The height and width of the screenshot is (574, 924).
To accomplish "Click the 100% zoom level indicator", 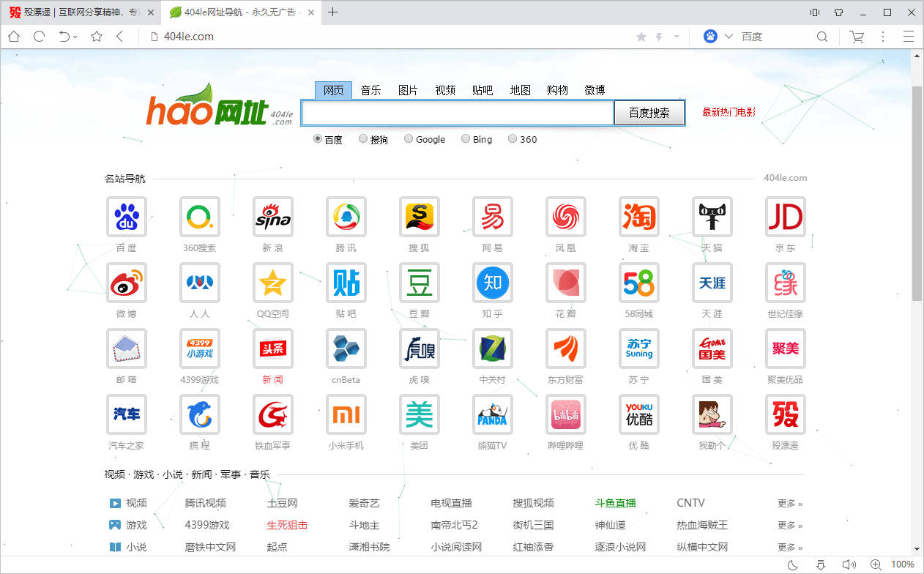I will click(902, 564).
